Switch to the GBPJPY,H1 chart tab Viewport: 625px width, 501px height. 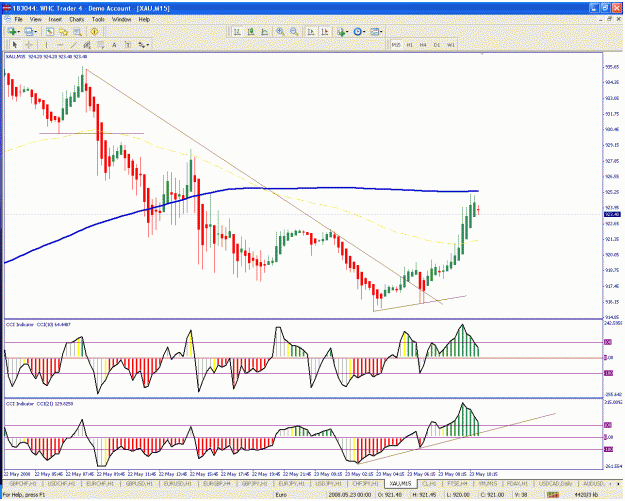click(255, 483)
